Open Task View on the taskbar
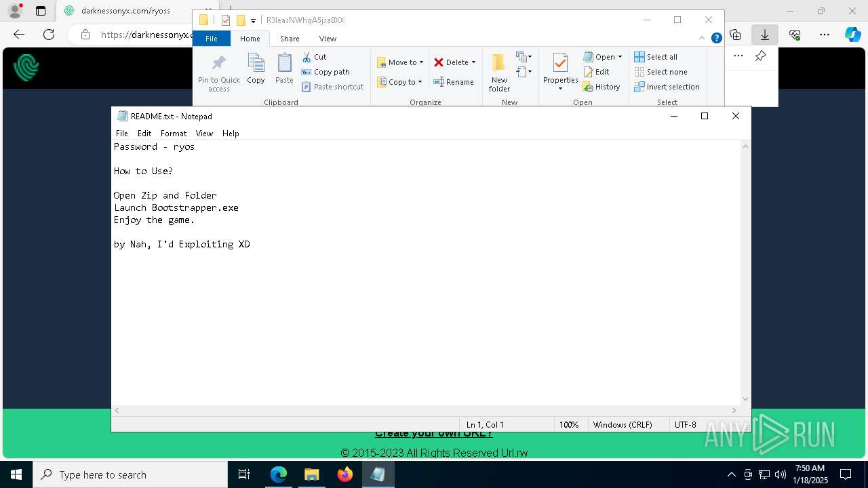The height and width of the screenshot is (488, 868). [x=244, y=474]
